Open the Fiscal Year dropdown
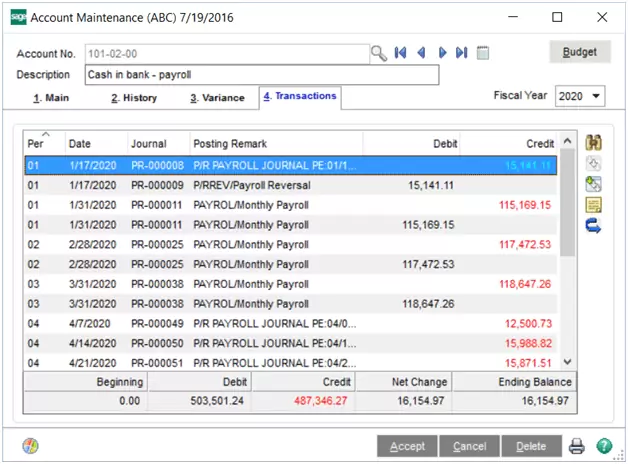Image resolution: width=628 pixels, height=464 pixels. (x=596, y=96)
